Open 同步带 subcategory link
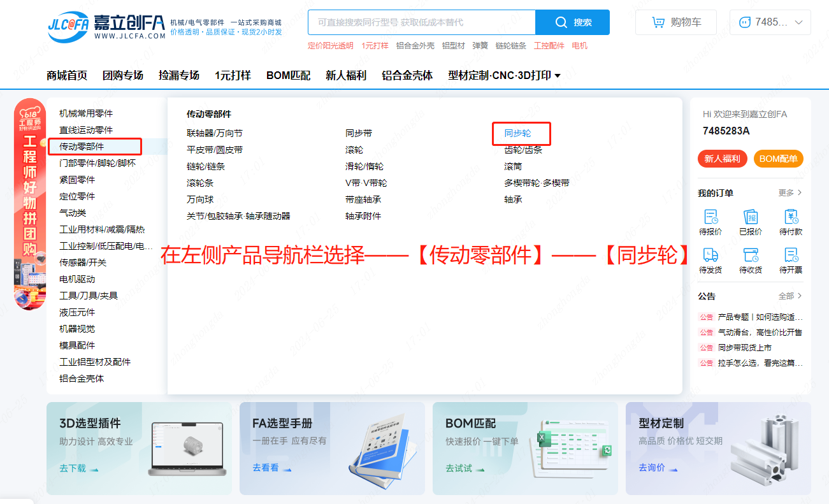This screenshot has height=504, width=829. tap(359, 133)
